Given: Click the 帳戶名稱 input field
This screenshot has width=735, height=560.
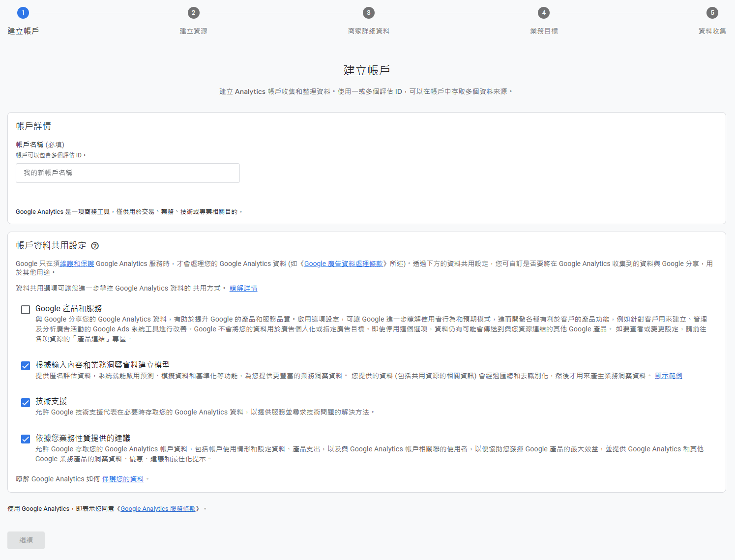Looking at the screenshot, I should (x=128, y=173).
